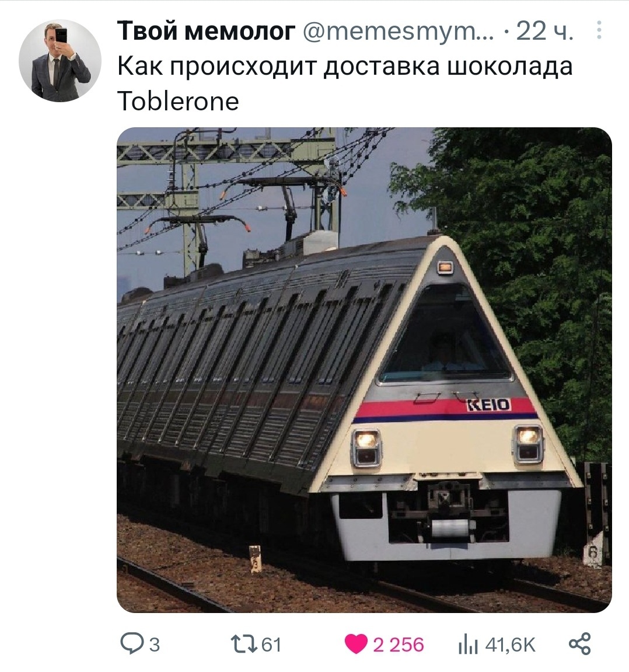Click the post text line Как происходит доставка шоколада
Screen dimensions: 629x672
click(x=345, y=67)
